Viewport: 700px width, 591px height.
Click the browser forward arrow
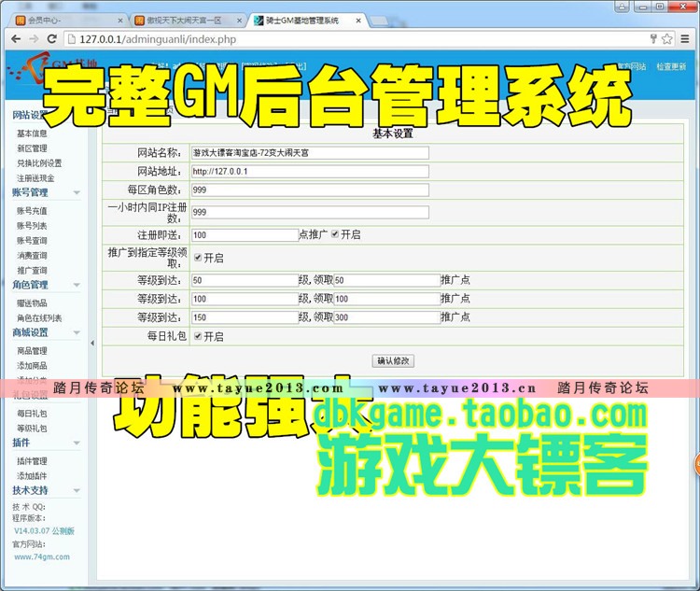[x=34, y=39]
